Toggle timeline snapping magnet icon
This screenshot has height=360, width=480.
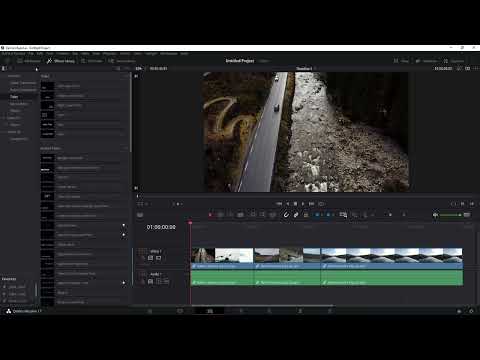tap(286, 215)
